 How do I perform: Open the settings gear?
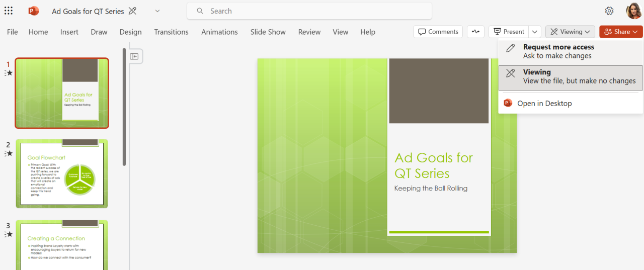coord(609,11)
